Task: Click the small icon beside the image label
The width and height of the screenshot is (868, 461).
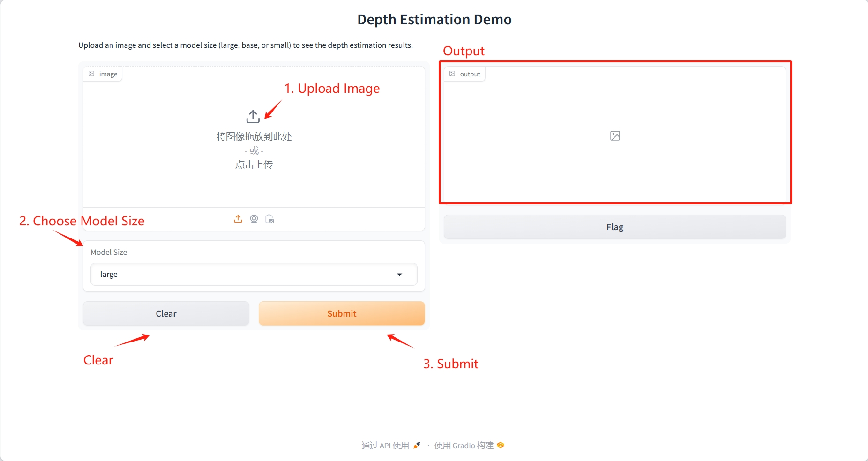Action: coord(91,74)
